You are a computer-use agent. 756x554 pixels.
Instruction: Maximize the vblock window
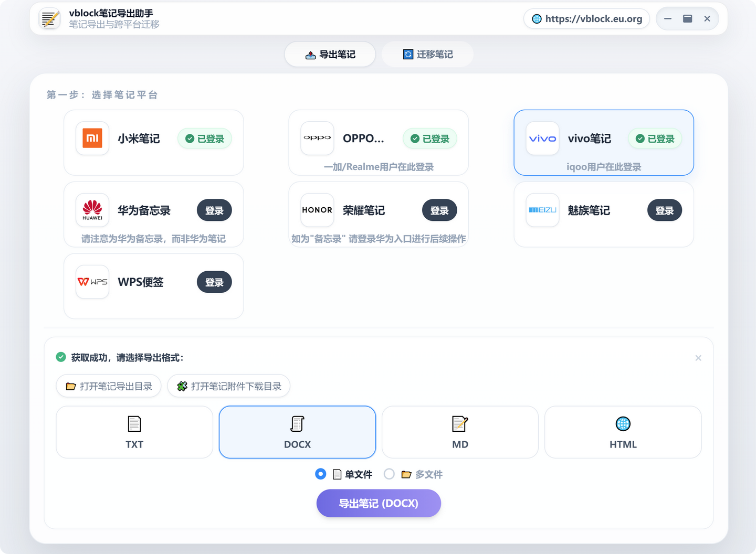[x=687, y=19]
